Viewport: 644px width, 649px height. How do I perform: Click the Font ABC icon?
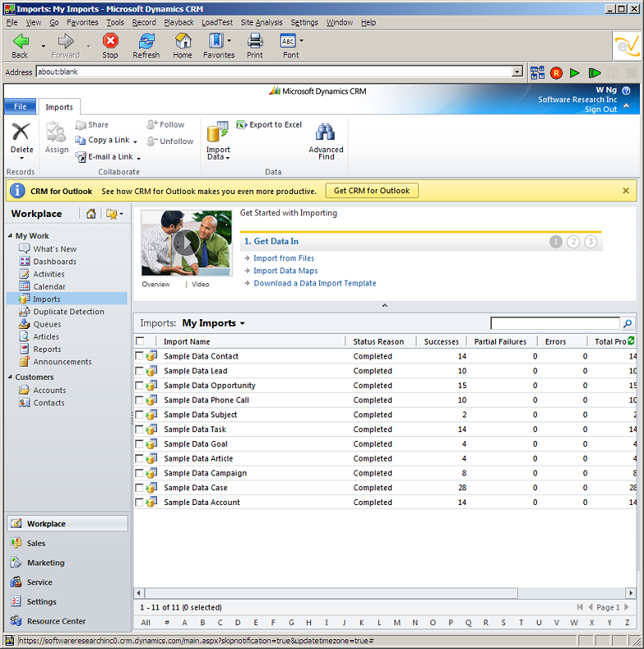click(x=288, y=41)
